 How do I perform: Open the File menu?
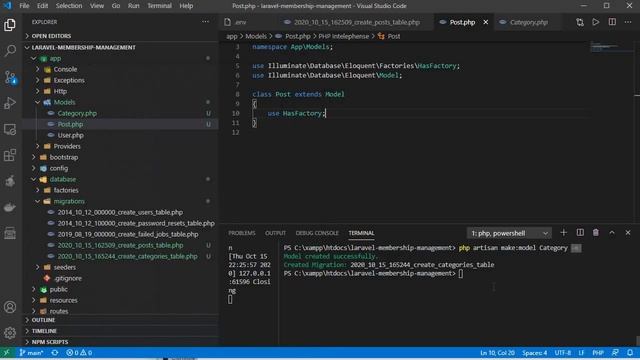point(24,6)
